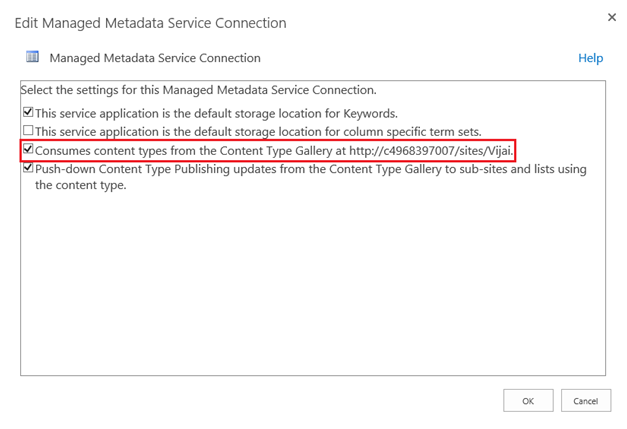Toggle the Consumes content types checkbox

click(x=28, y=150)
